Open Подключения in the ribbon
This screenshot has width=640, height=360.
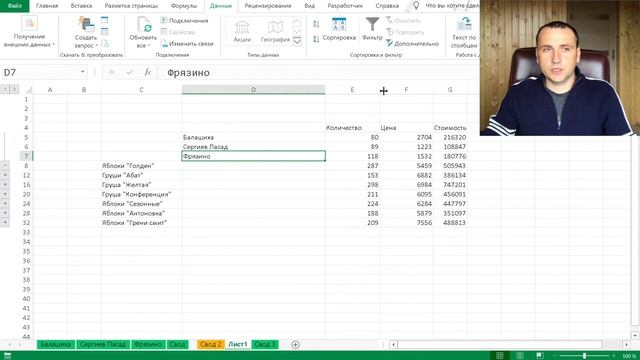pyautogui.click(x=184, y=20)
